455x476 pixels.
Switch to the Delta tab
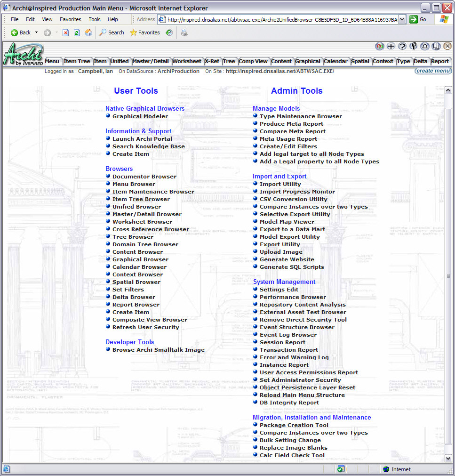click(421, 61)
